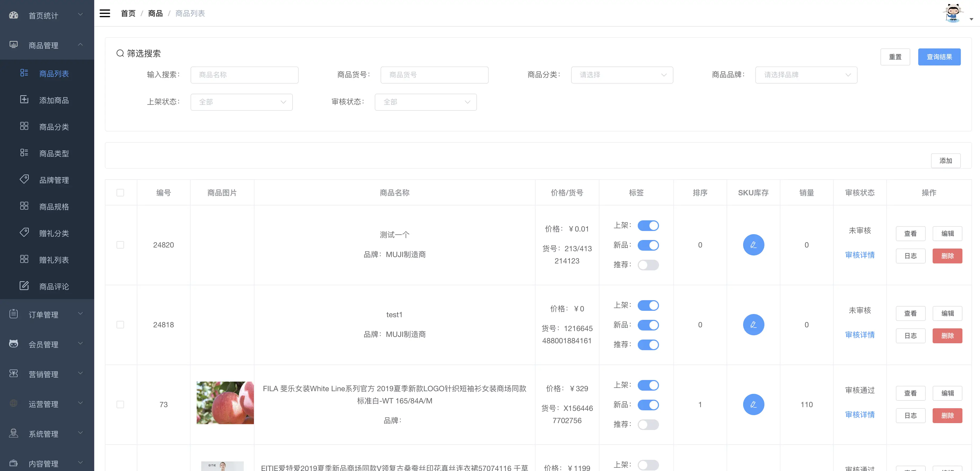Open the 商品分类 dropdown
Viewport: 980px width, 471px height.
[x=622, y=75]
